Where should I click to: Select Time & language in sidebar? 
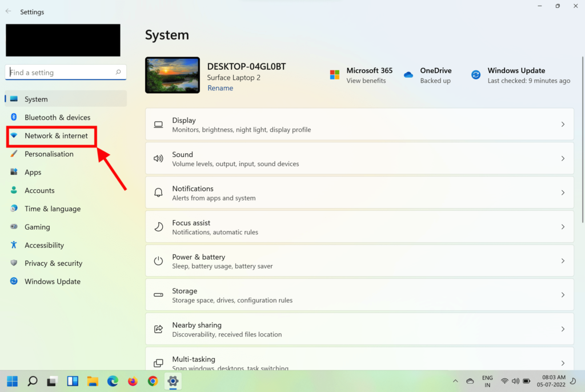click(x=53, y=209)
